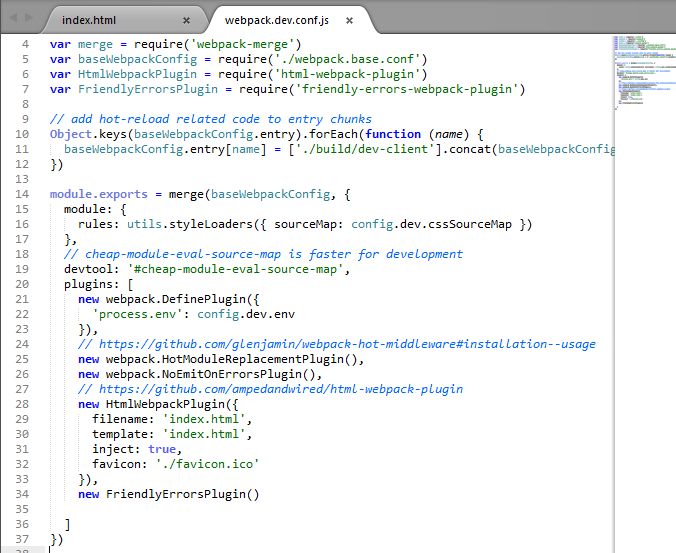Go back with left navigation arrow
676x553 pixels.
pos(13,18)
